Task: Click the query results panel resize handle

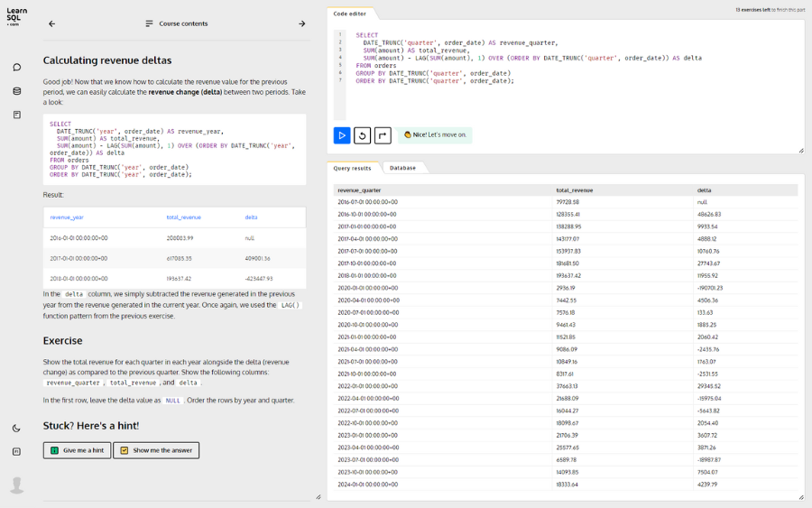Action: click(800, 497)
